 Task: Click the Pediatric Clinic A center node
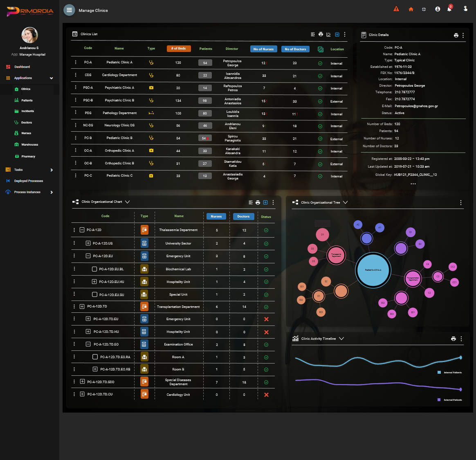point(373,270)
